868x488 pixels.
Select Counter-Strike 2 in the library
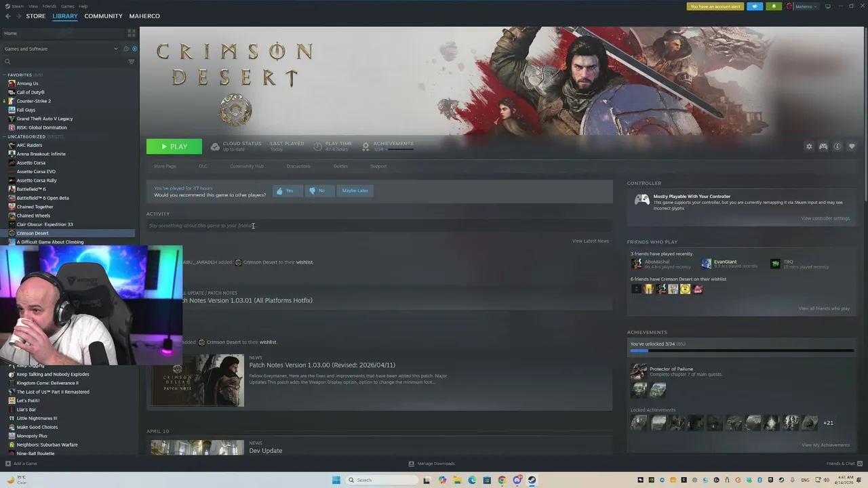[x=33, y=101]
